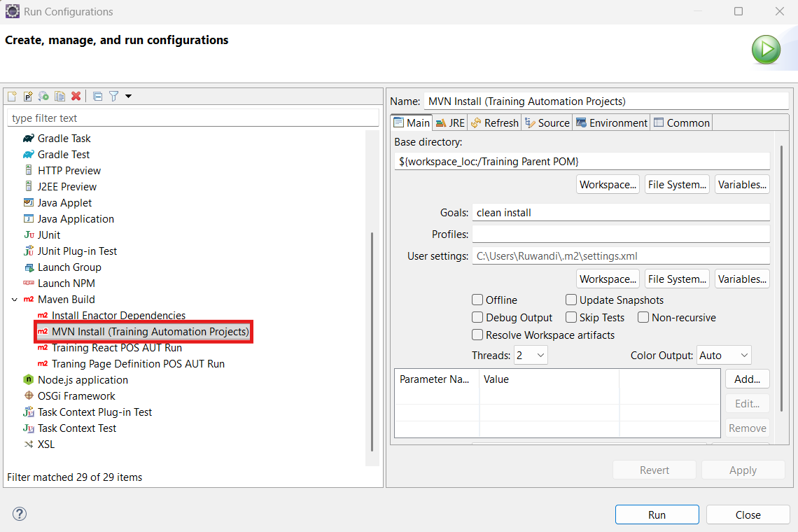Select Task Context Test item
This screenshot has width=798, height=532.
click(77, 428)
